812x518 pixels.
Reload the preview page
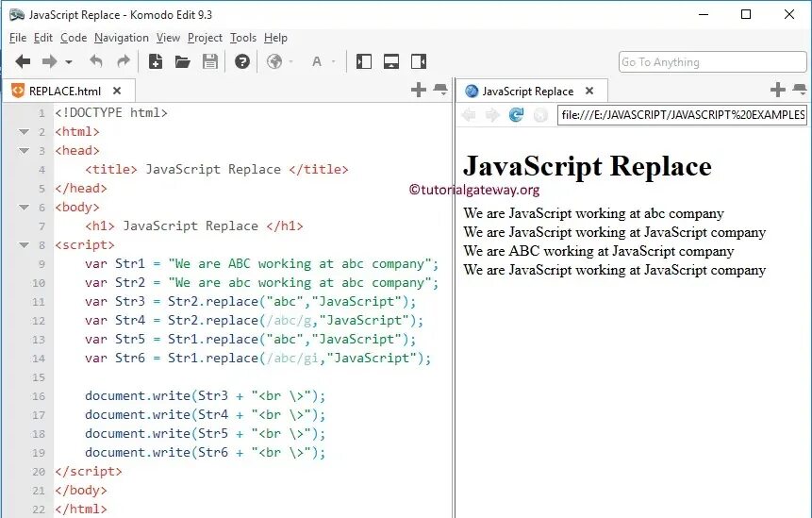[x=516, y=114]
